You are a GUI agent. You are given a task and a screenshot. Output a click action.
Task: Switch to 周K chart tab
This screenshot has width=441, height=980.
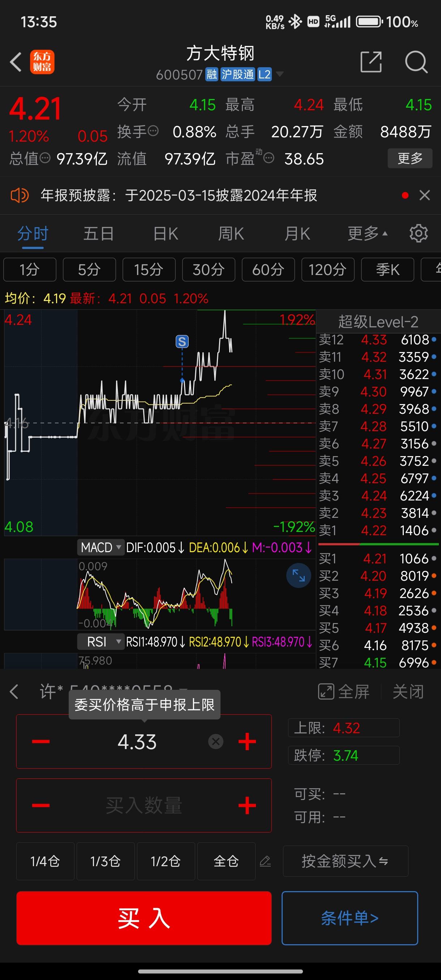tap(231, 233)
